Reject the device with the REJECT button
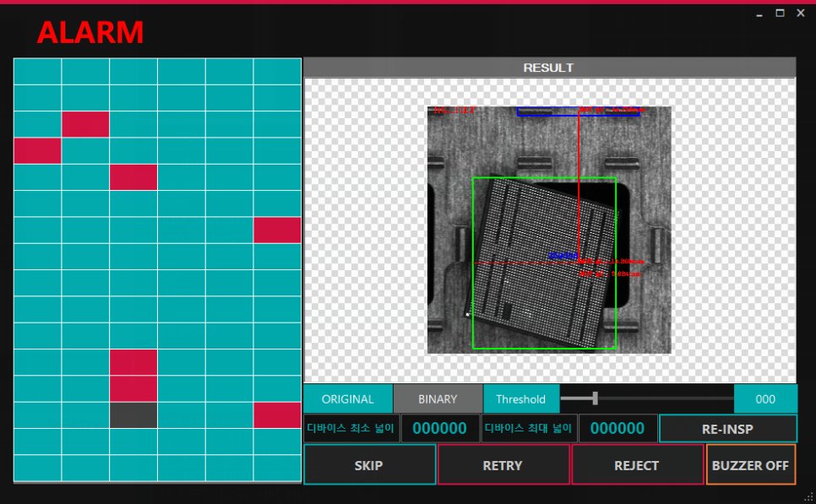Image resolution: width=816 pixels, height=504 pixels. click(x=637, y=464)
